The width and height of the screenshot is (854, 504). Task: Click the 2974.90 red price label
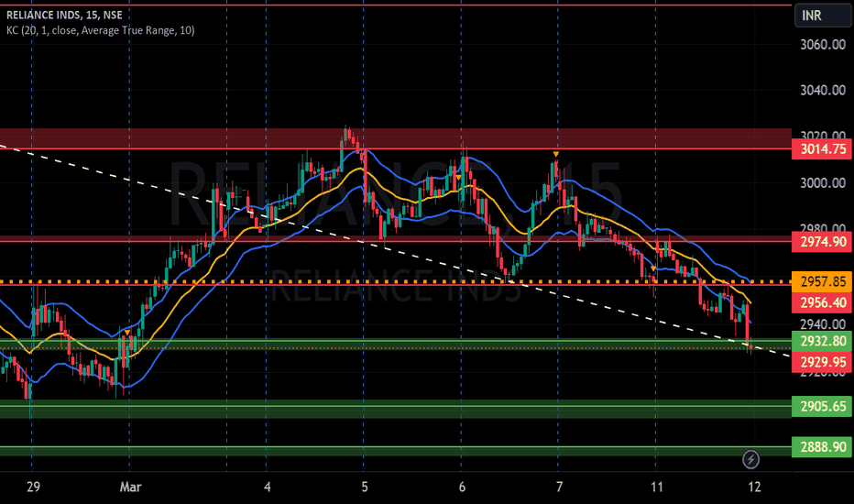(823, 241)
